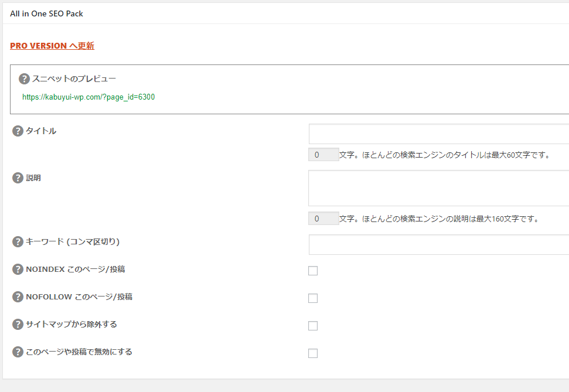This screenshot has width=569, height=392.
Task: Open help tooltip for タイトル field
Action: (18, 131)
